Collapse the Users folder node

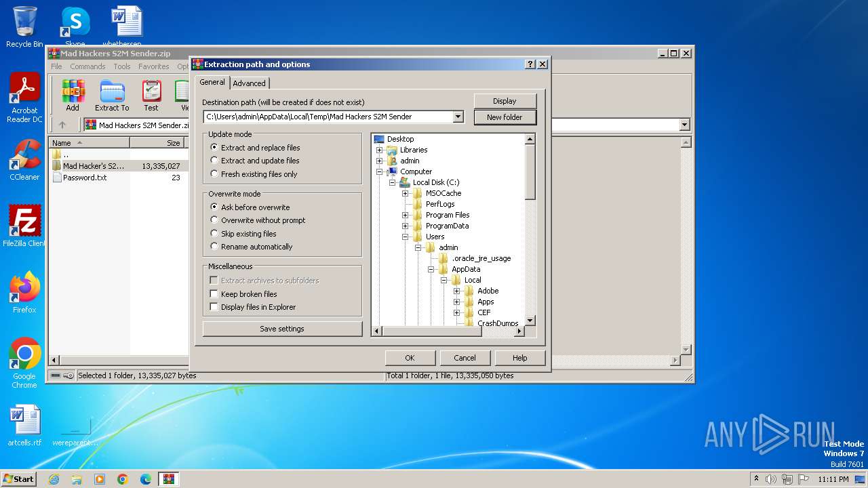click(406, 237)
